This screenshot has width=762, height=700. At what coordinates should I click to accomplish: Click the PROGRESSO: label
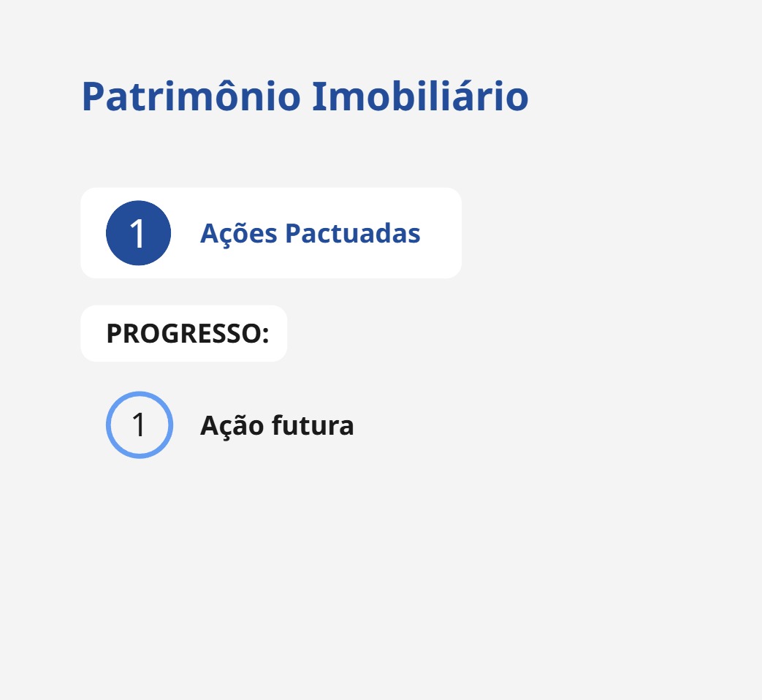click(187, 334)
